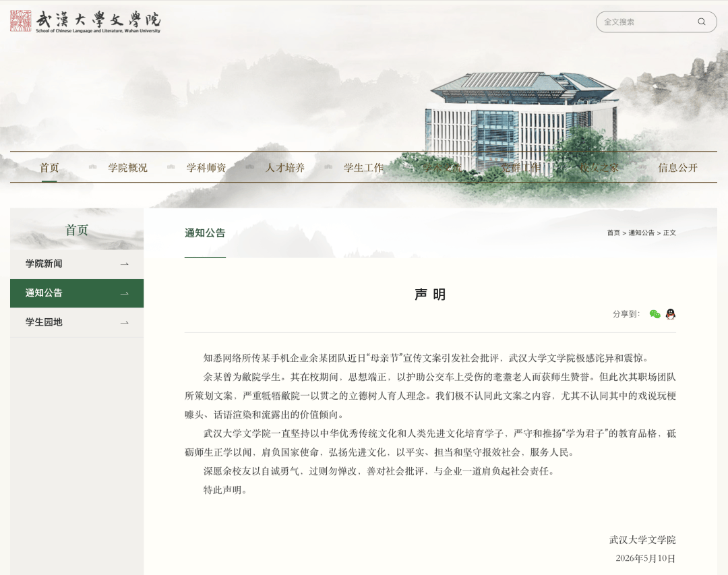
Task: Click the paragraph starting 武汉大学文学院一直坚持
Action: 430,443
